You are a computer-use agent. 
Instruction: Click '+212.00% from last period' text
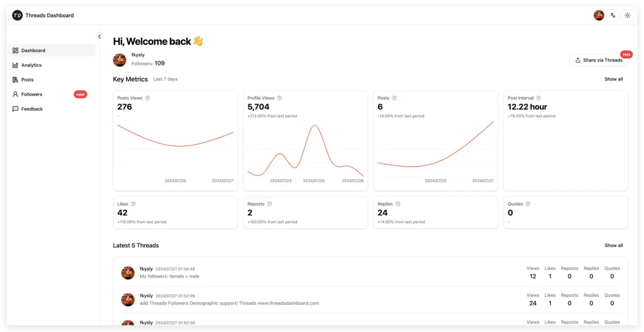click(x=272, y=116)
